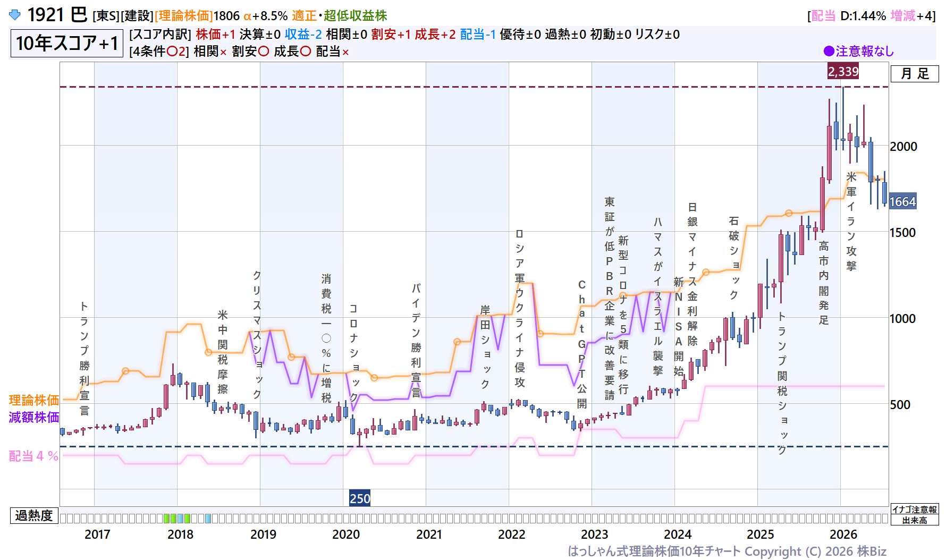Image resolution: width=946 pixels, height=560 pixels.
Task: Click the 250 low price marker
Action: (x=360, y=498)
